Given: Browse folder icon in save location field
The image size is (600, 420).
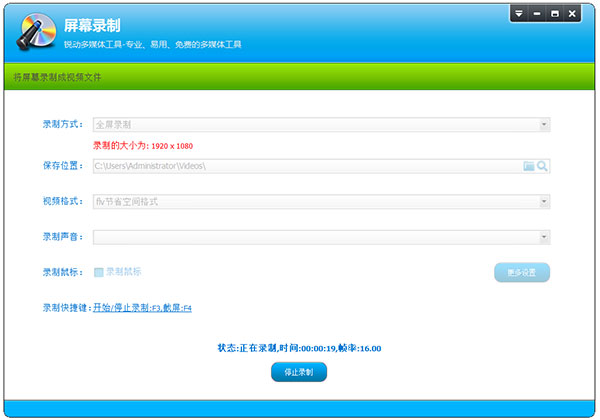Looking at the screenshot, I should point(528,166).
